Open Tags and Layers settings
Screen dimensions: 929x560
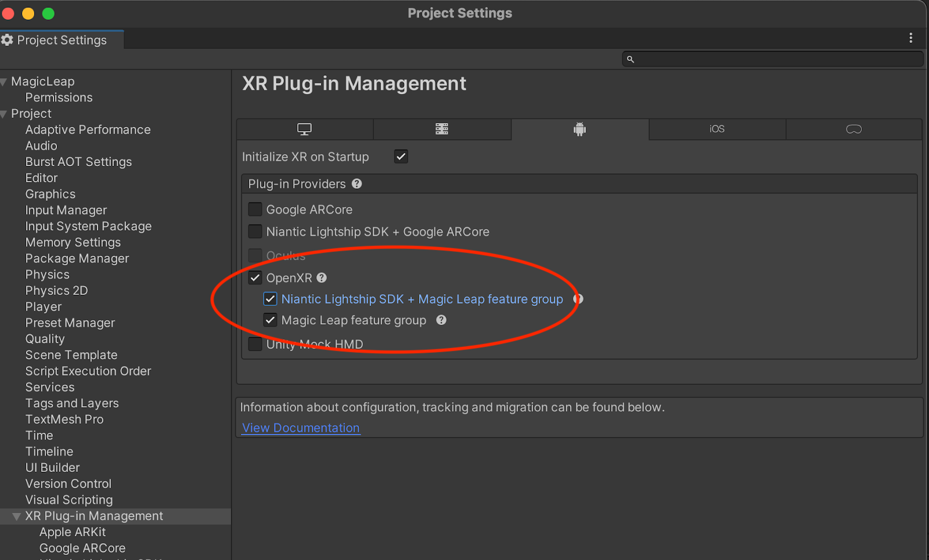click(71, 403)
